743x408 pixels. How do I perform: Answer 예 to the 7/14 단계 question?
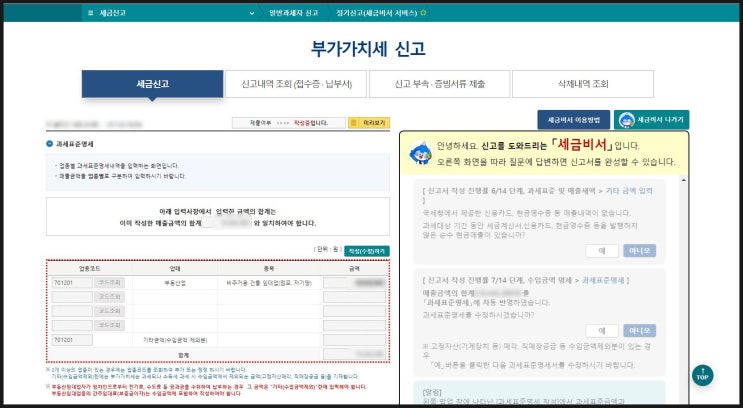[602, 330]
